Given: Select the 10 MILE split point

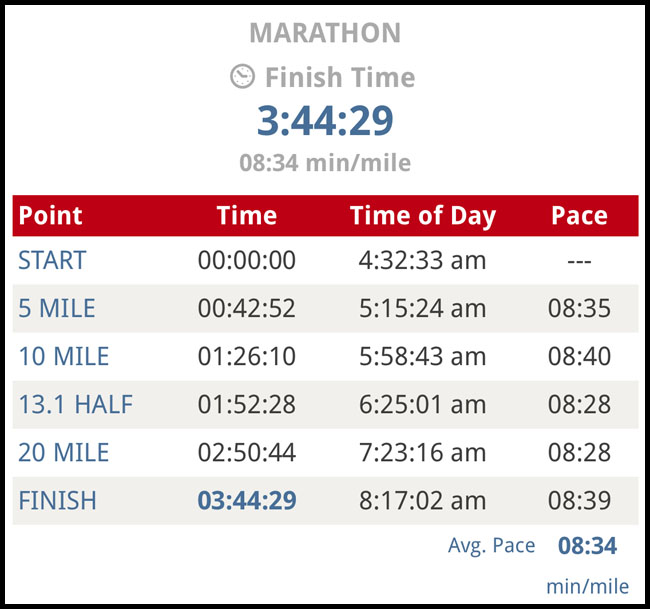Looking at the screenshot, I should click(64, 357).
